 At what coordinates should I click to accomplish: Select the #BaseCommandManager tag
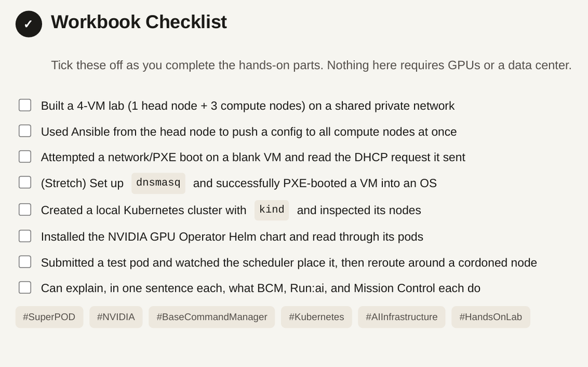tap(212, 317)
